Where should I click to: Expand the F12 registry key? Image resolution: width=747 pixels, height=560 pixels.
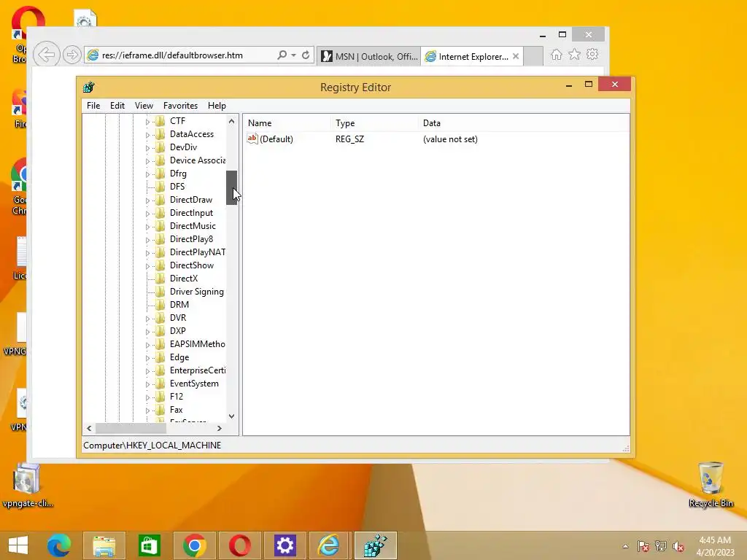pyautogui.click(x=147, y=397)
